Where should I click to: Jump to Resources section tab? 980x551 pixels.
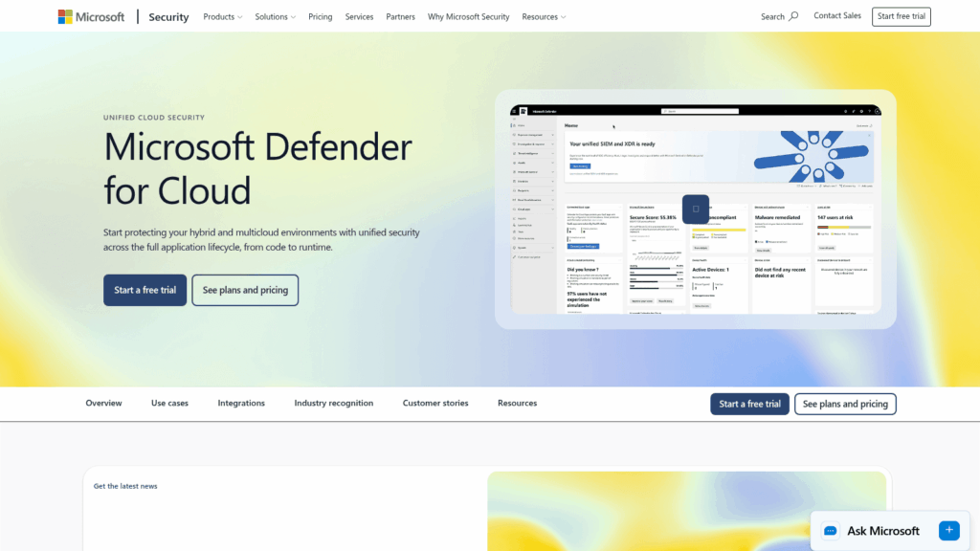pyautogui.click(x=517, y=403)
